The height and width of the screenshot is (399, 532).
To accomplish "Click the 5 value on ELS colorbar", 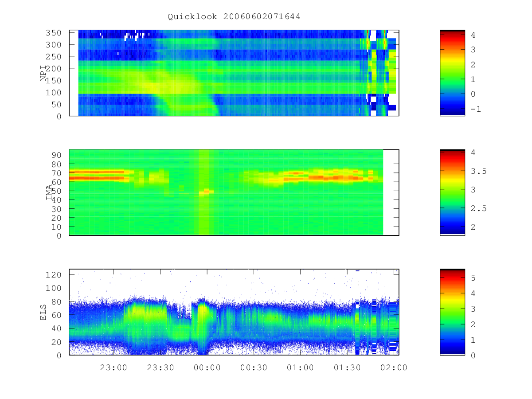I will click(473, 278).
